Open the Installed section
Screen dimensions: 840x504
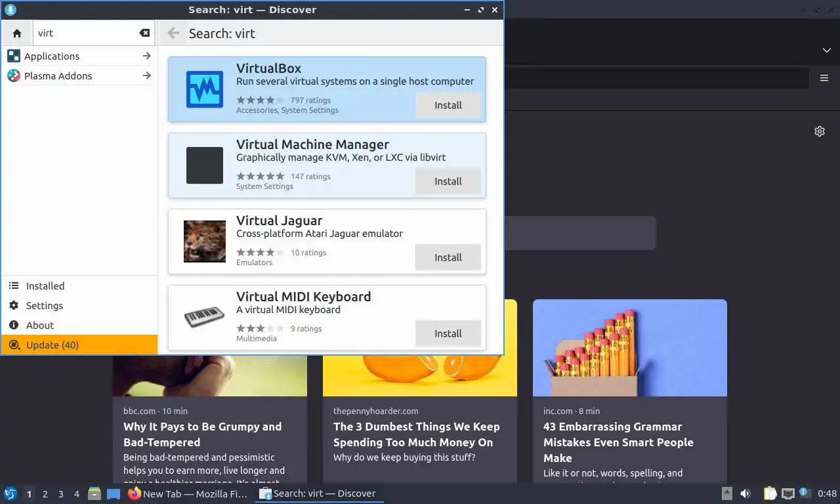[x=79, y=286]
